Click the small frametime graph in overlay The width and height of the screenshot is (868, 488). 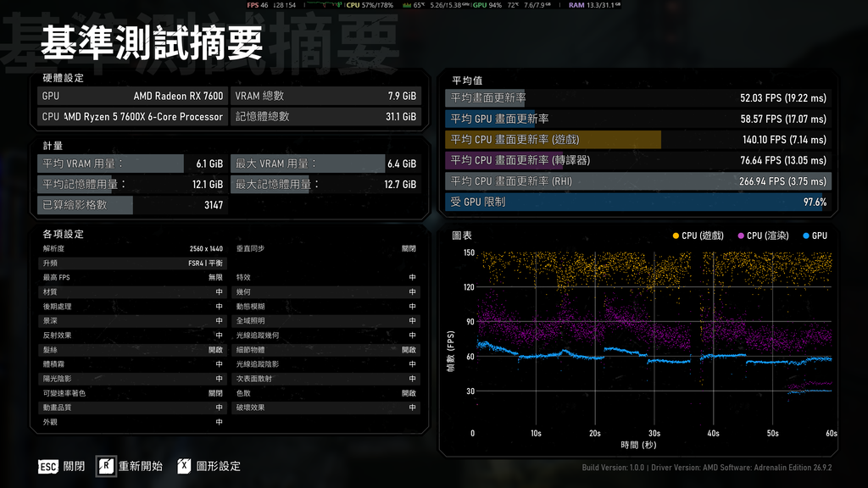click(x=324, y=5)
